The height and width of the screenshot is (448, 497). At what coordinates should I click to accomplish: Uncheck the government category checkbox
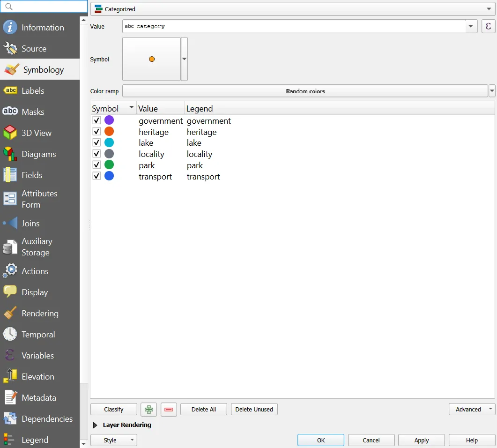tap(96, 120)
